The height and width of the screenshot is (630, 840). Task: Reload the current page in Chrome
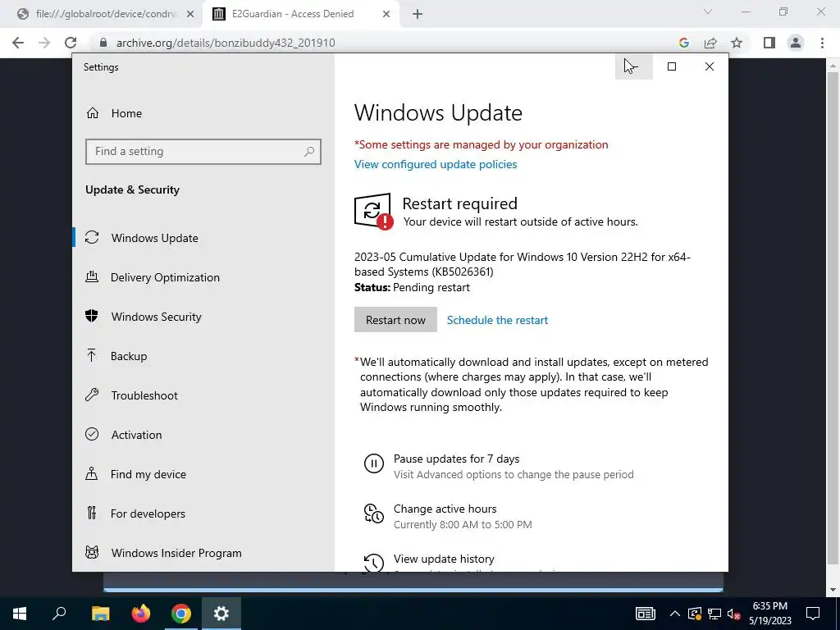tap(71, 43)
